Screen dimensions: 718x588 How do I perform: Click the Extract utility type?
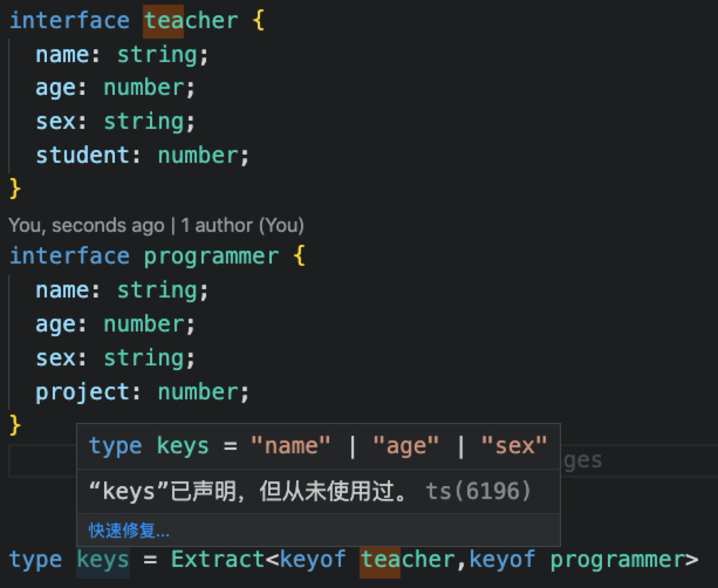218,559
